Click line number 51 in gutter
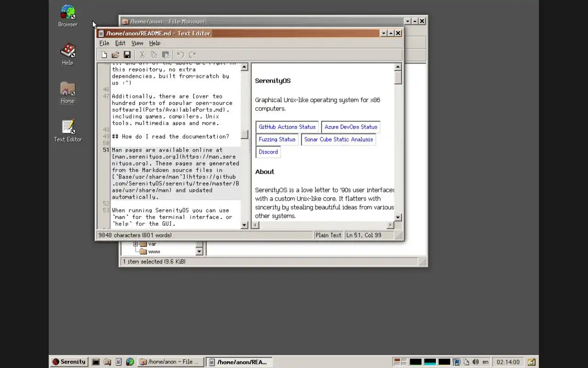 (x=106, y=150)
